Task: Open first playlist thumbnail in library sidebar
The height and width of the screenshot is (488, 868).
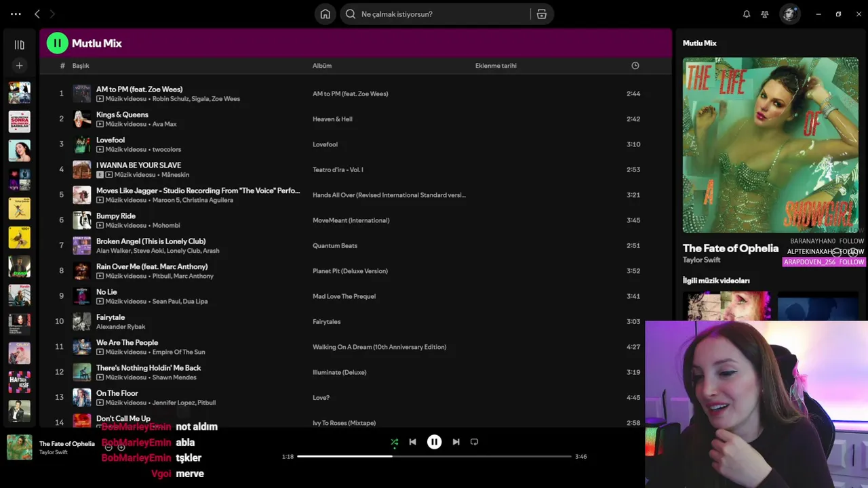Action: click(19, 93)
